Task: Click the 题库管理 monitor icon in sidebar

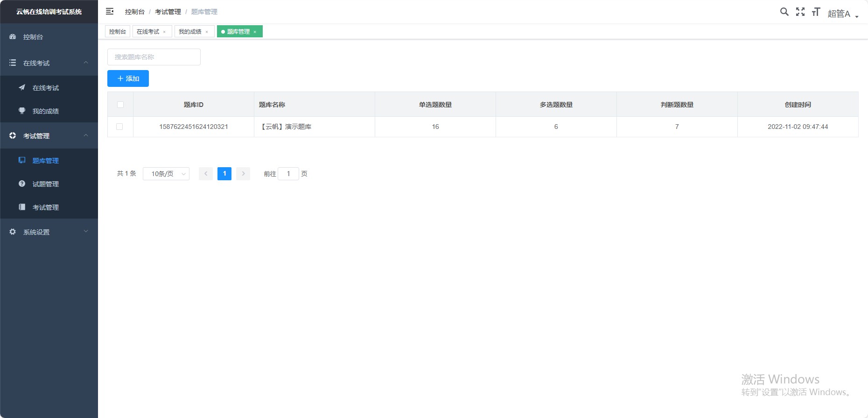Action: [x=22, y=160]
